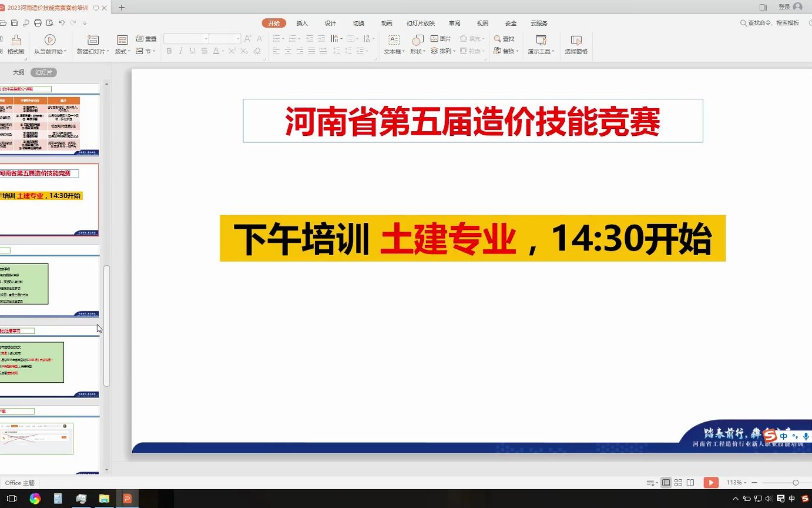The width and height of the screenshot is (812, 508).
Task: Click the undo arrow icon
Action: point(62,23)
